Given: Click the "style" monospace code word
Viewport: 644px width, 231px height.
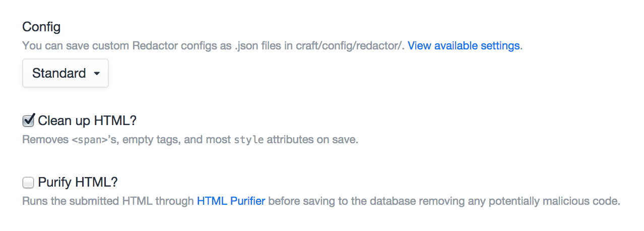Looking at the screenshot, I should coord(249,140).
